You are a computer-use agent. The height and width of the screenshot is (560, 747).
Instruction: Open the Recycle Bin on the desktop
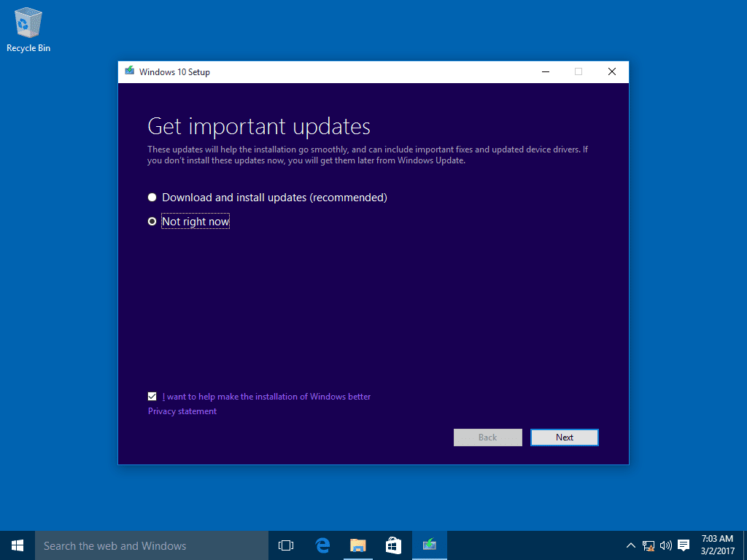click(28, 22)
